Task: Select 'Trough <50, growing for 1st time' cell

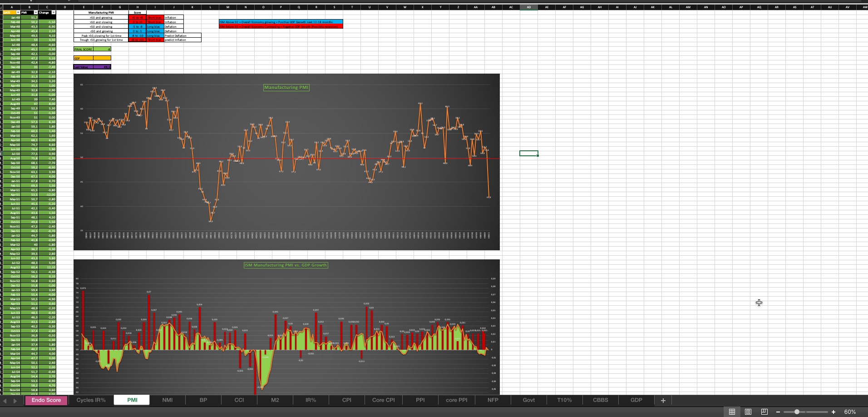Action: pos(101,40)
